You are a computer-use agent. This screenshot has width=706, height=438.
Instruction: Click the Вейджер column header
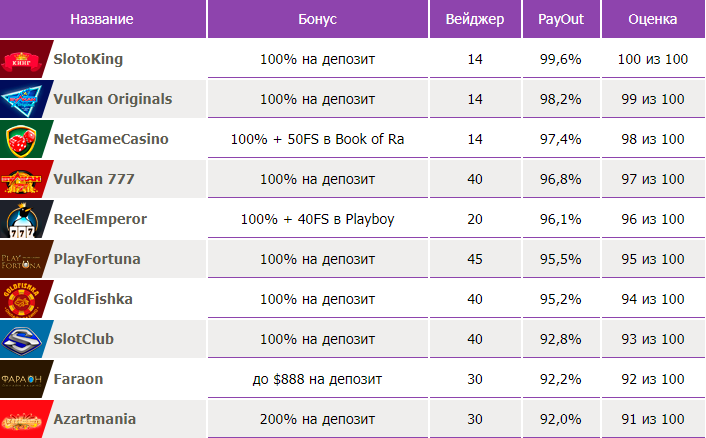475,19
